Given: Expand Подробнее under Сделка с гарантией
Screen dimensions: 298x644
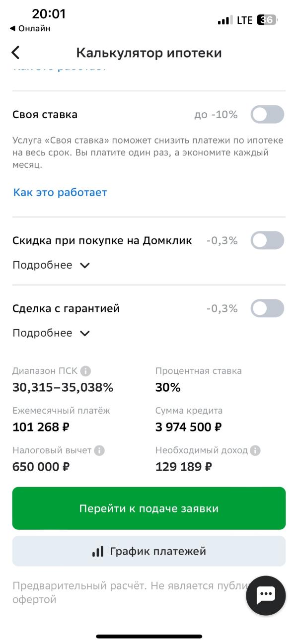Looking at the screenshot, I should [51, 333].
